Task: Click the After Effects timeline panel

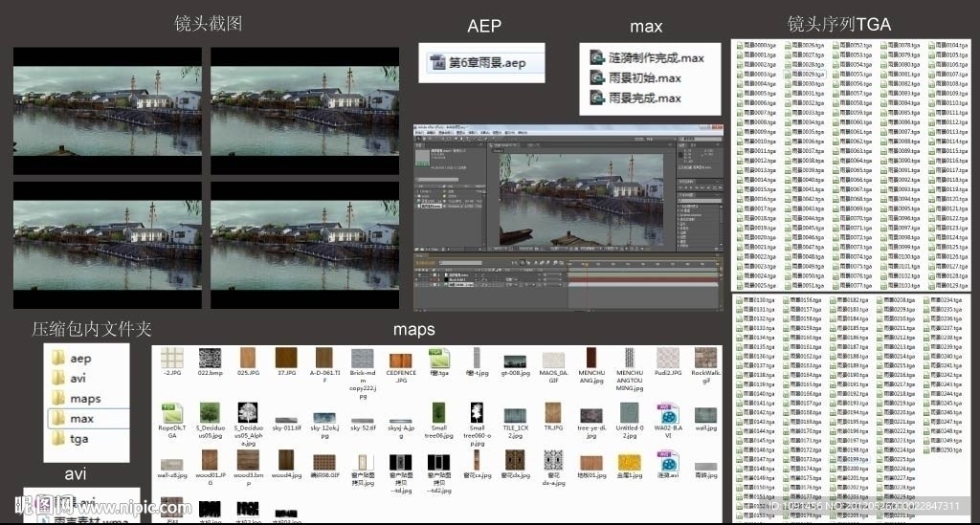Action: pos(565,280)
